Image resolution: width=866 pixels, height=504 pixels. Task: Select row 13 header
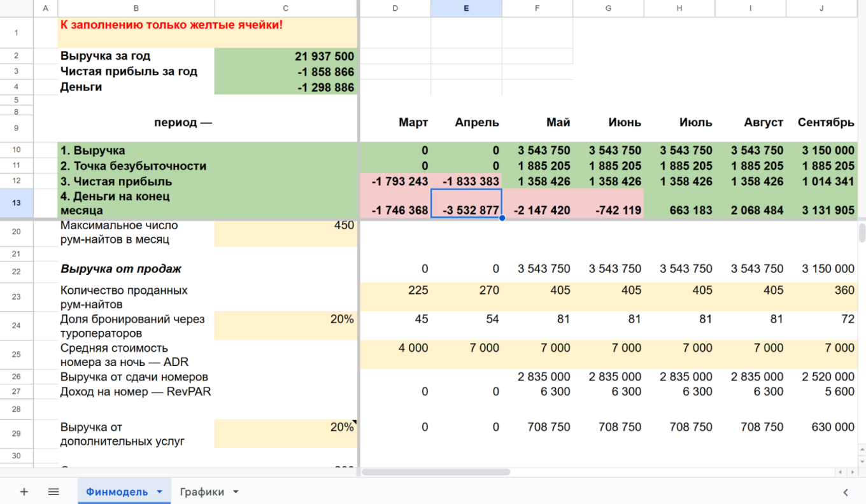[17, 203]
